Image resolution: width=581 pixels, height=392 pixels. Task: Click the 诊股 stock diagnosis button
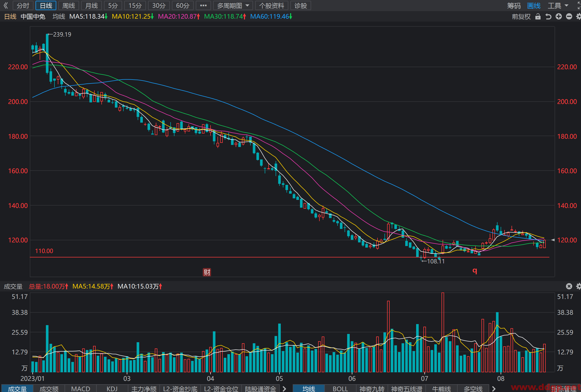(x=301, y=5)
